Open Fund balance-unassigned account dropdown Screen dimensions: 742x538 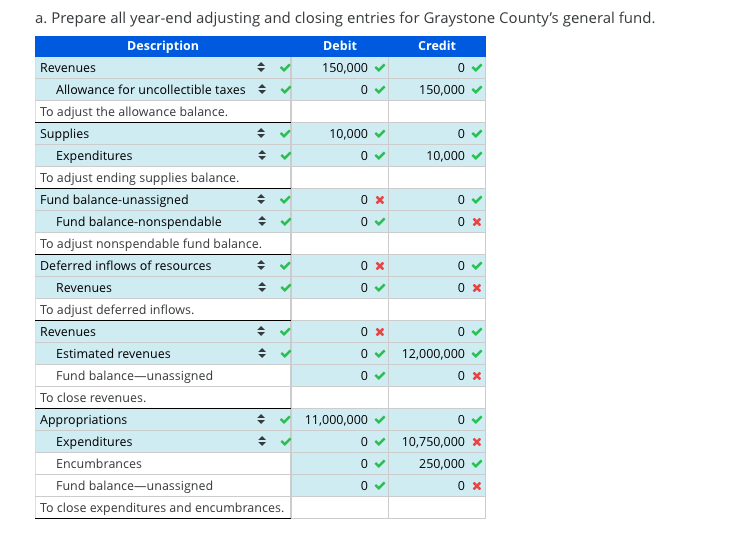pos(261,199)
